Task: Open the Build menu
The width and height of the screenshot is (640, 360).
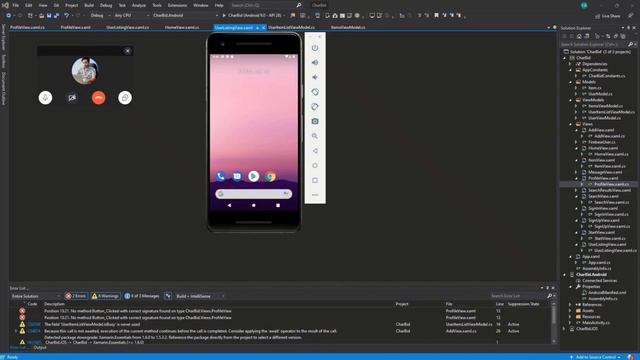Action: click(89, 5)
